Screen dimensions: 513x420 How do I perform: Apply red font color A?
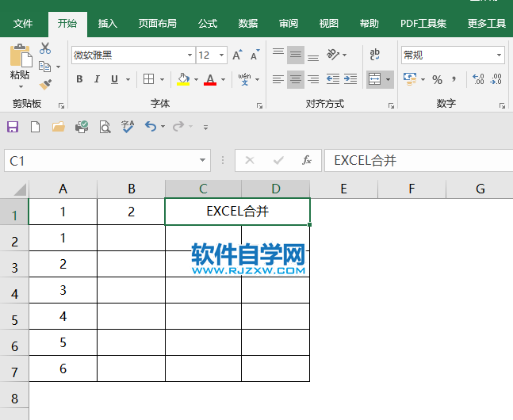[210, 79]
